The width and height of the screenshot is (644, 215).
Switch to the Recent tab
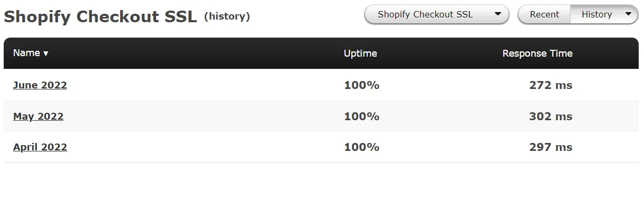[544, 15]
